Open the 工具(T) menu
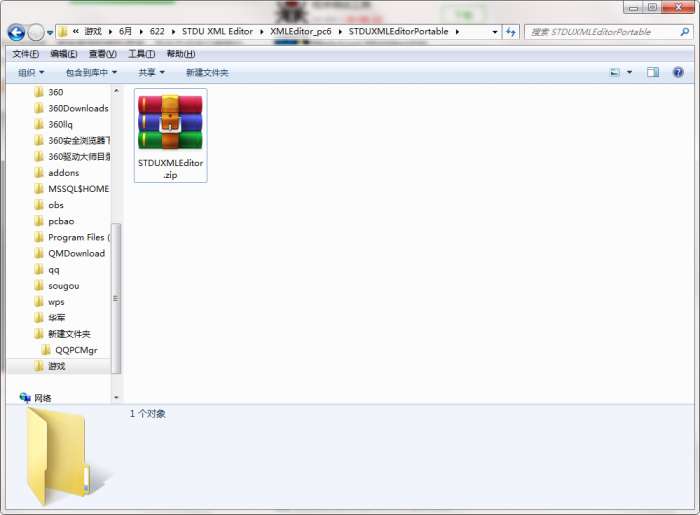700x515 pixels. click(142, 54)
